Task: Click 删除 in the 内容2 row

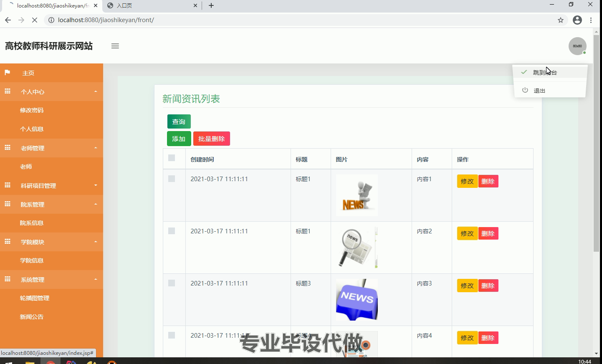Action: coord(488,233)
